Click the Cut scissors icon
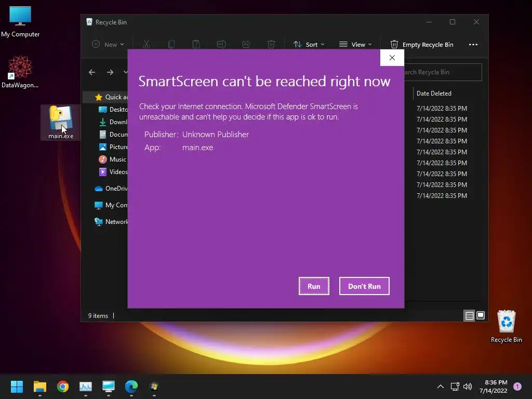 click(x=146, y=45)
